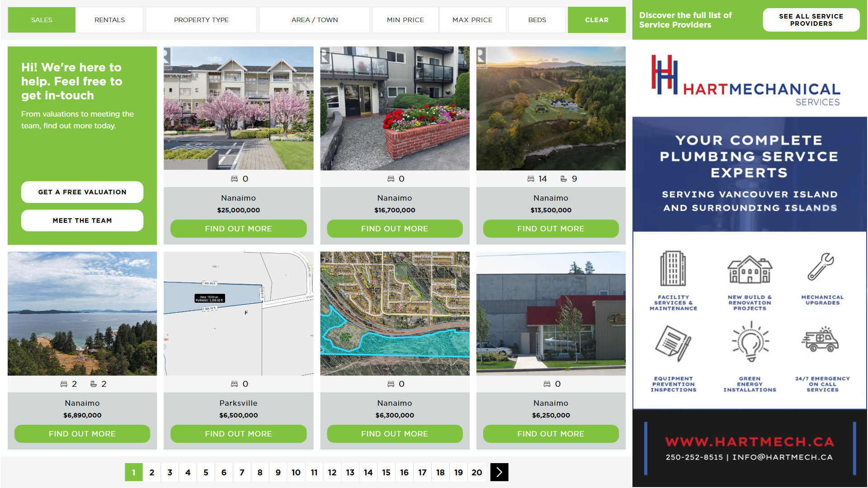Click Get a Free Valuation button
This screenshot has width=868, height=488.
coord(82,192)
